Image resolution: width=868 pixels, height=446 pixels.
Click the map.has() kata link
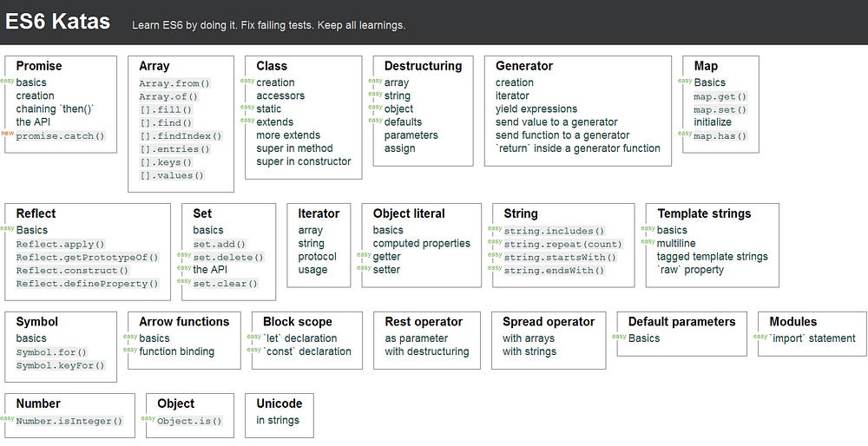tap(720, 135)
